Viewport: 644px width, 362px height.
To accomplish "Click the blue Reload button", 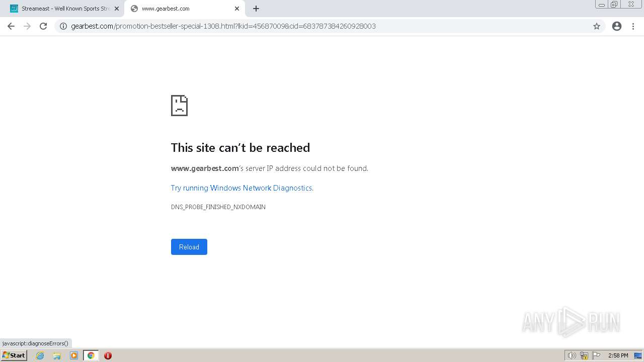I will (x=189, y=247).
